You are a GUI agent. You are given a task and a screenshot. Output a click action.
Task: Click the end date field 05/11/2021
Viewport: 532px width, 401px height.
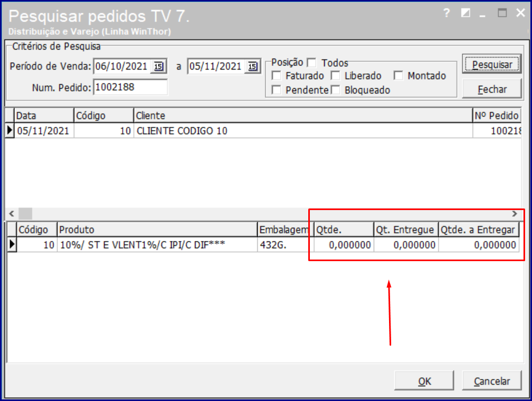[x=216, y=66]
